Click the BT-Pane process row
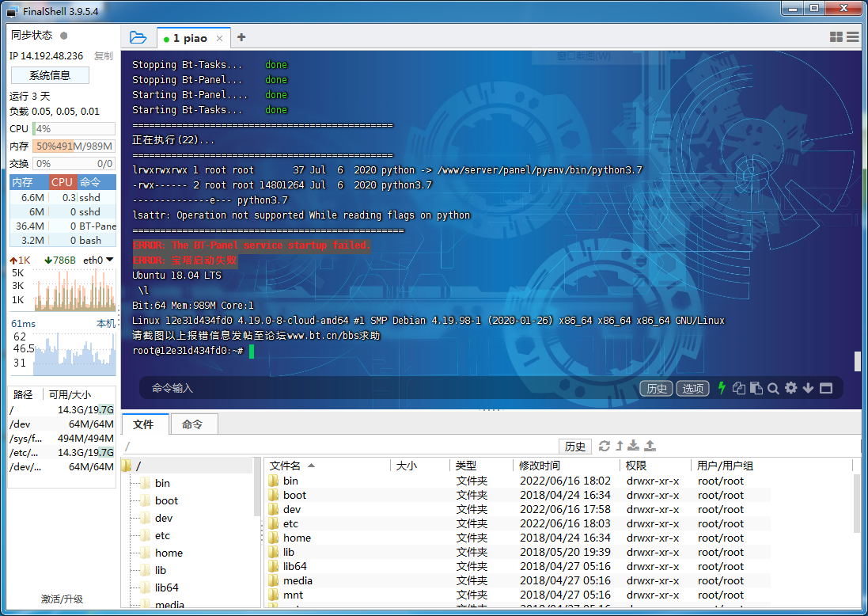The width and height of the screenshot is (868, 616). pyautogui.click(x=63, y=226)
